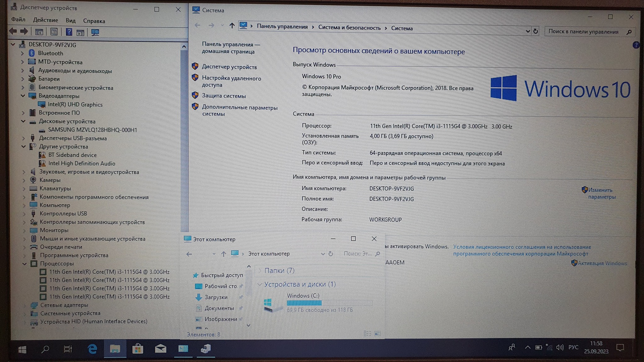Expand the Батареи node
The width and height of the screenshot is (644, 362).
click(x=23, y=79)
